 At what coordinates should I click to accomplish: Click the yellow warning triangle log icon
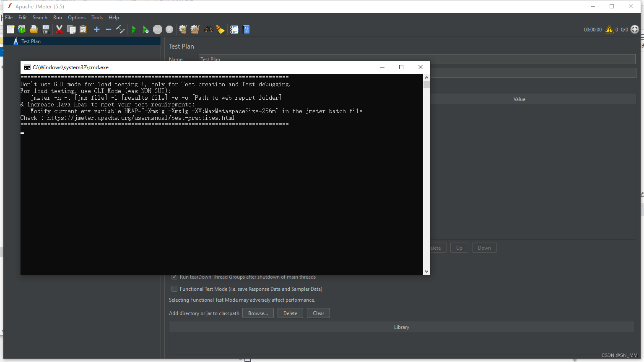609,29
